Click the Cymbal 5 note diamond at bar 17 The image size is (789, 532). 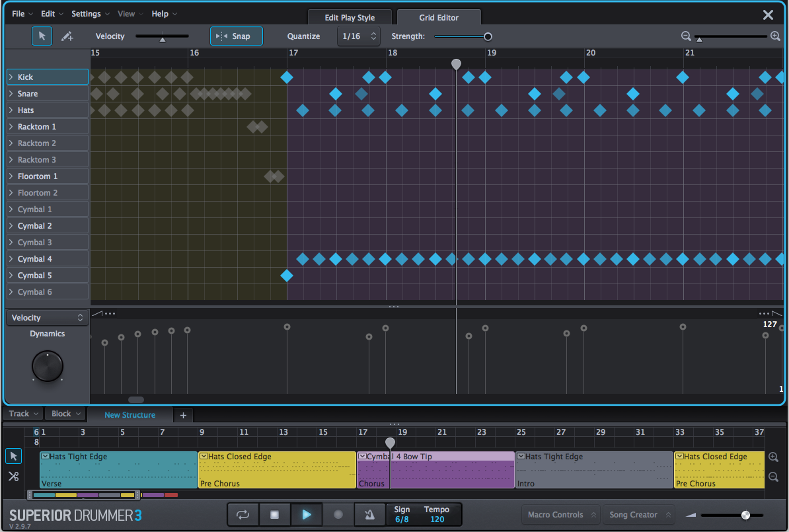(287, 276)
